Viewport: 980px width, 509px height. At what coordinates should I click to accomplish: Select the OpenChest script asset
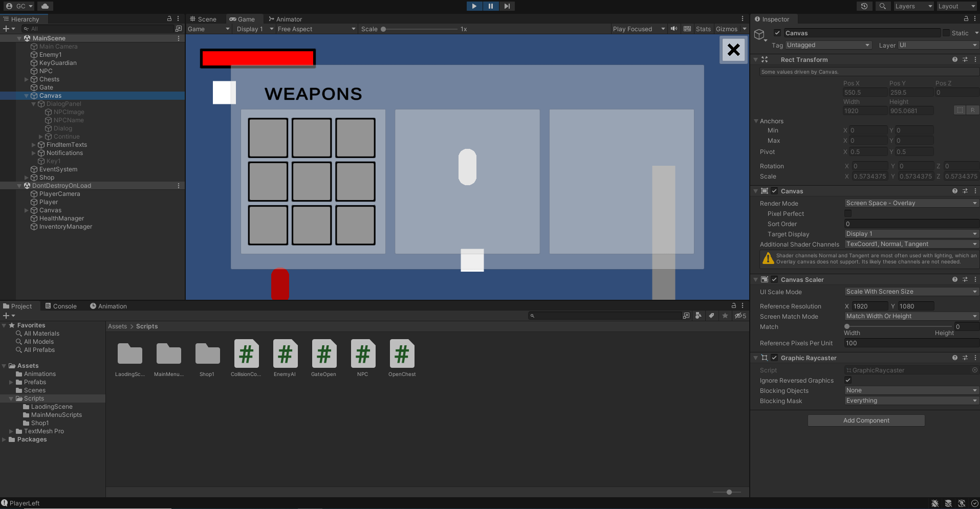(x=402, y=358)
